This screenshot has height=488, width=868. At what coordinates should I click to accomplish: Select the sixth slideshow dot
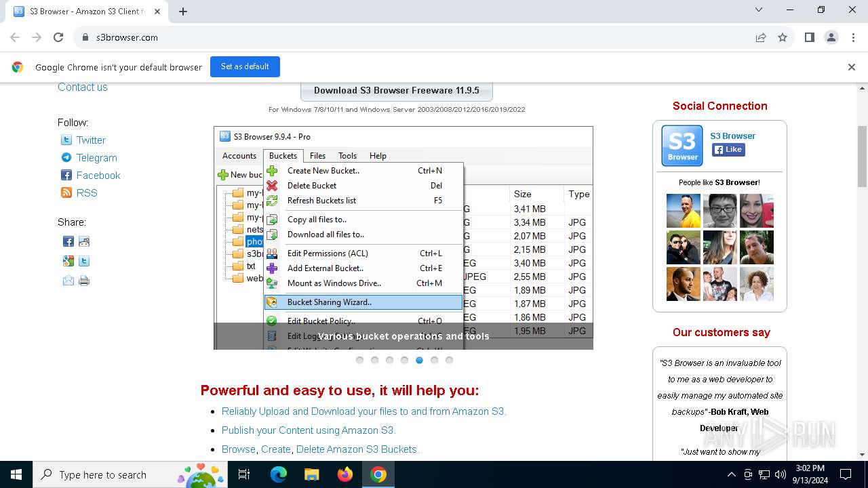coord(434,360)
